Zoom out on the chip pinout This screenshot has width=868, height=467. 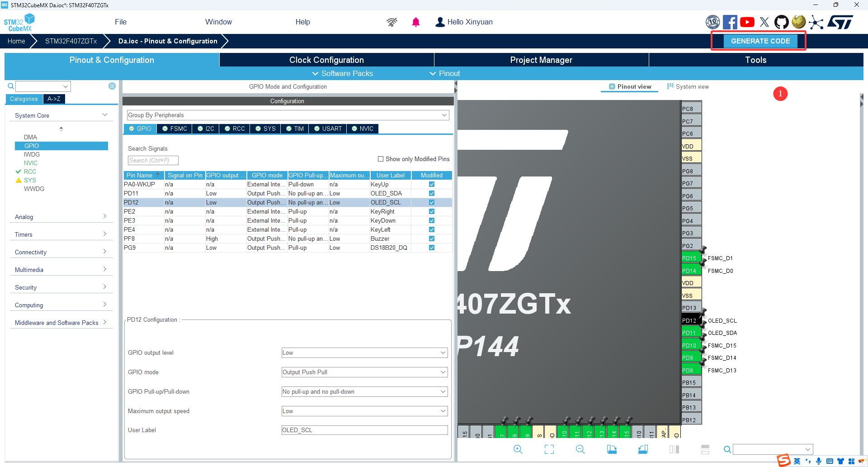[580, 449]
